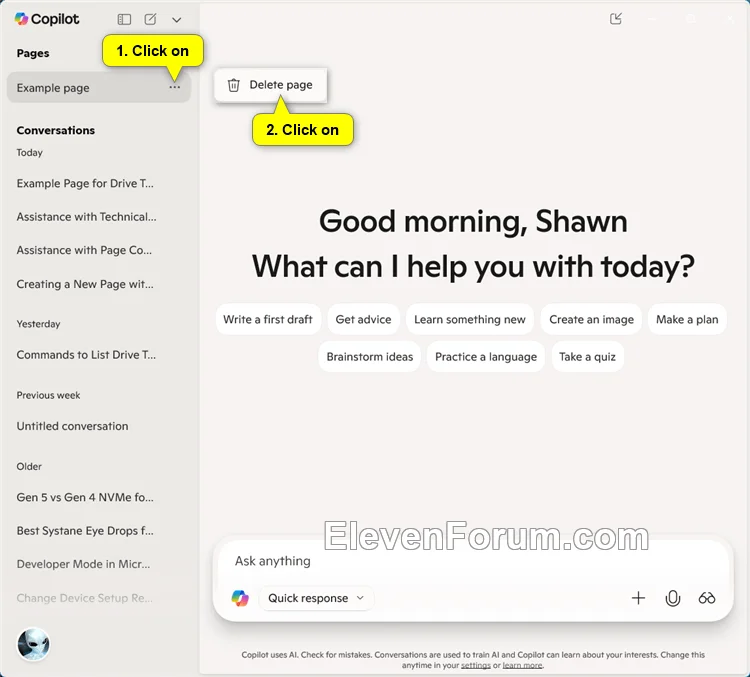Image resolution: width=750 pixels, height=677 pixels.
Task: Open the learn more link in disclaimer
Action: tap(522, 666)
